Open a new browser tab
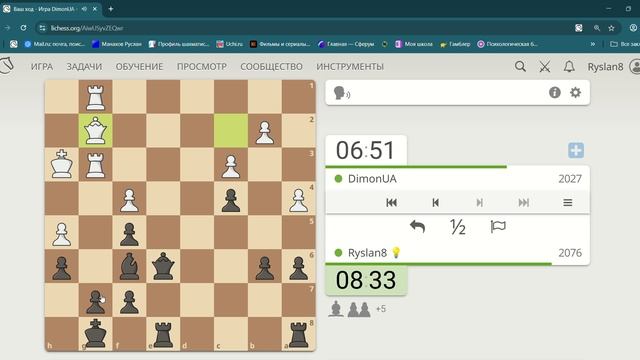Image resolution: width=640 pixels, height=360 pixels. click(x=111, y=9)
